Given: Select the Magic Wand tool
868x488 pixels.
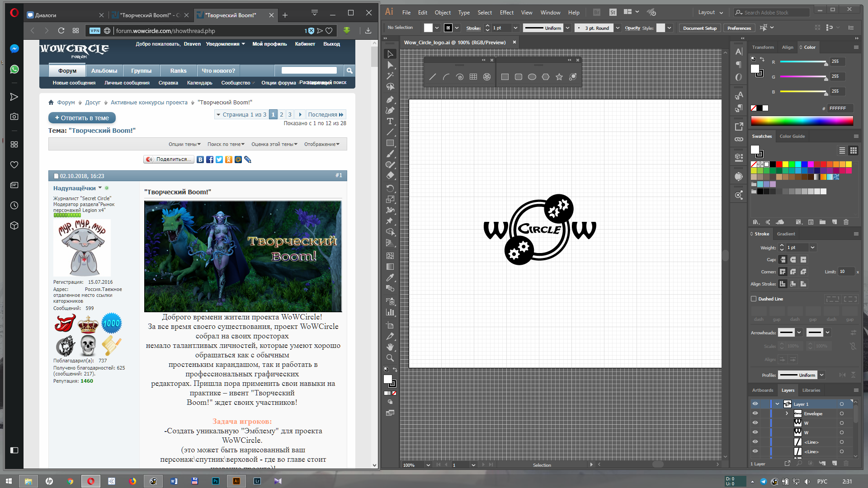Looking at the screenshot, I should [390, 75].
